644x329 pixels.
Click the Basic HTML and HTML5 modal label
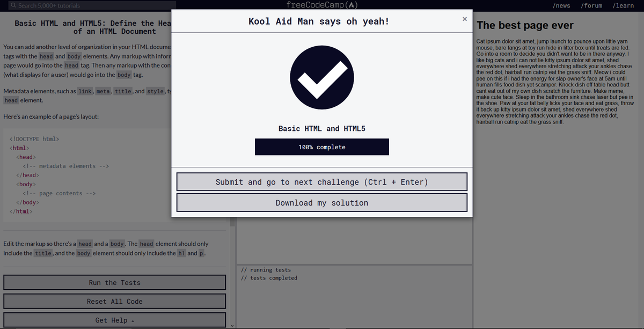click(322, 129)
